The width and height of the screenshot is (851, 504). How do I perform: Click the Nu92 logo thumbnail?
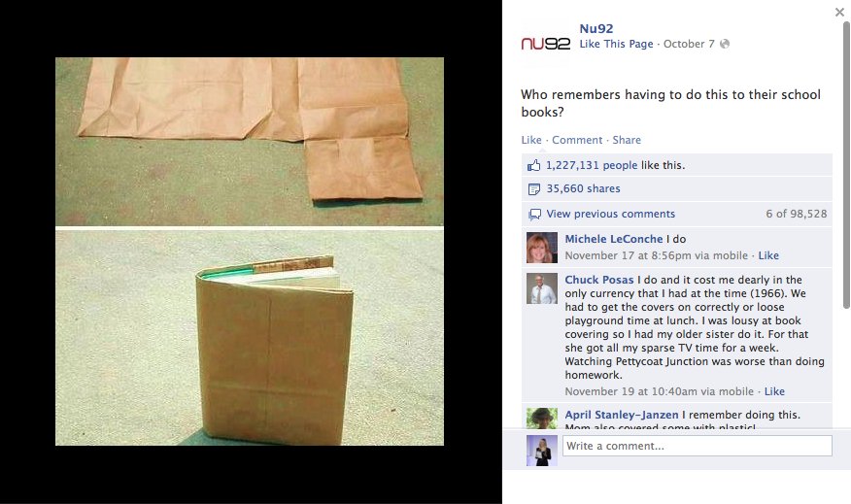tap(545, 44)
